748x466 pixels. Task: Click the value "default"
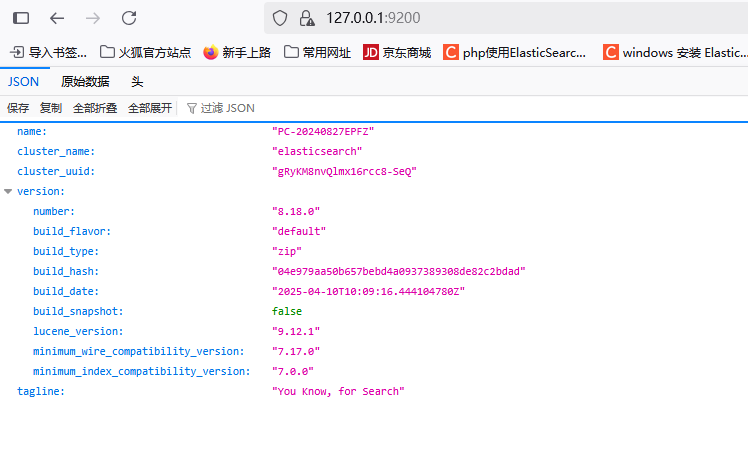299,232
